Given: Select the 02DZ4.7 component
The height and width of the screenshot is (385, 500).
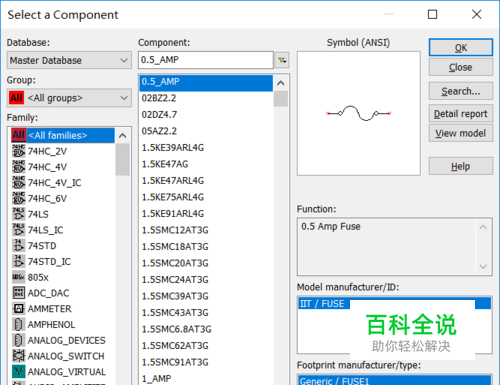Looking at the screenshot, I should [206, 115].
